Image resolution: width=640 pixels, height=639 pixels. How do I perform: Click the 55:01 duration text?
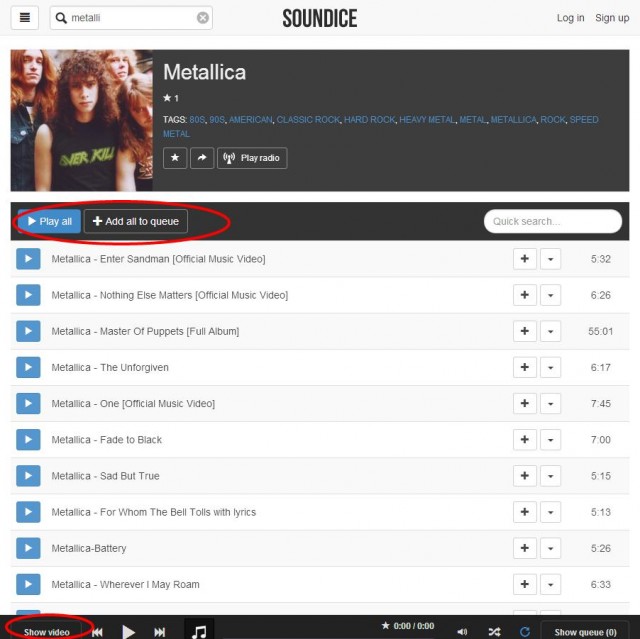click(600, 331)
